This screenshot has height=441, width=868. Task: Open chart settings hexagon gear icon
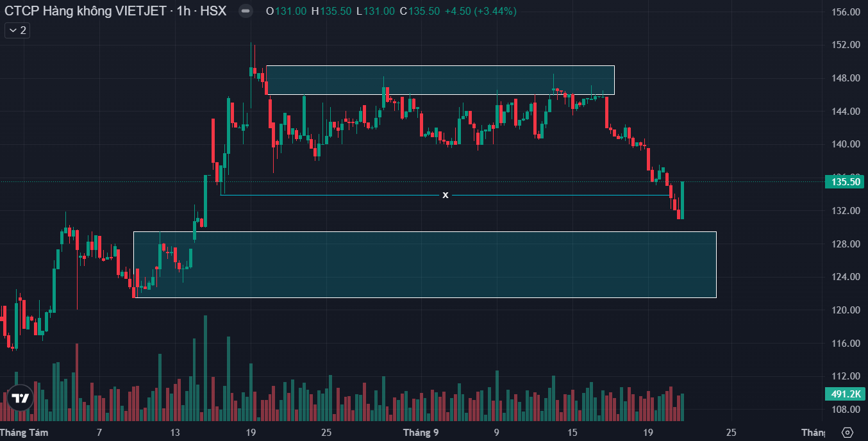pos(847,433)
